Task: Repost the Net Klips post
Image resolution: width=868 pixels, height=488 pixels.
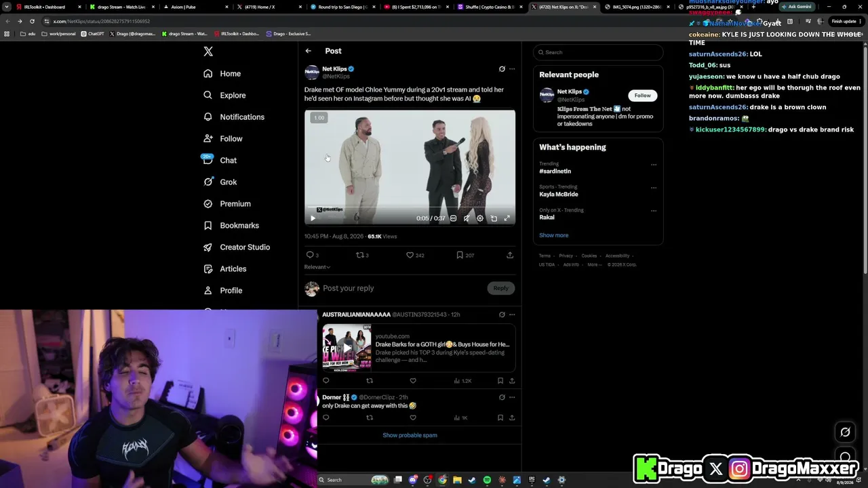Action: (x=362, y=255)
